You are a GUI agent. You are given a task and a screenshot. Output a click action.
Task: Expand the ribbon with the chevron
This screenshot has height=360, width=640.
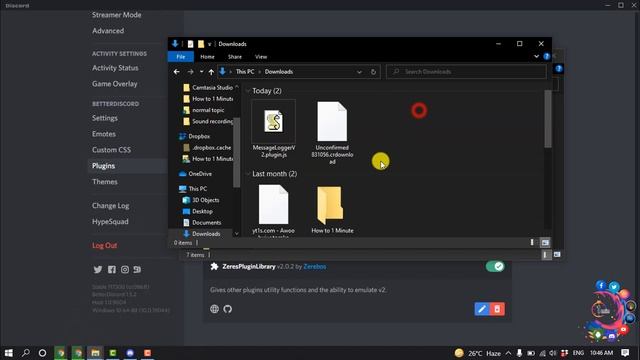pyautogui.click(x=536, y=56)
